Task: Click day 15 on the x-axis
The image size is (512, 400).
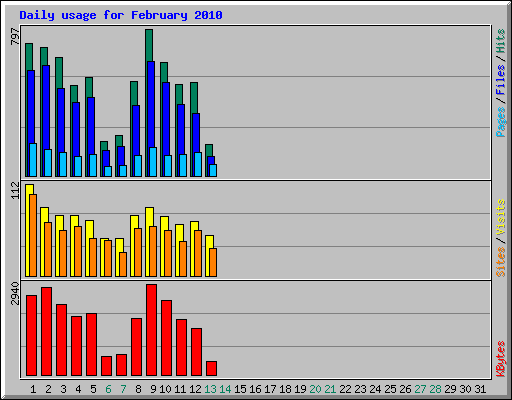Action: tap(240, 389)
